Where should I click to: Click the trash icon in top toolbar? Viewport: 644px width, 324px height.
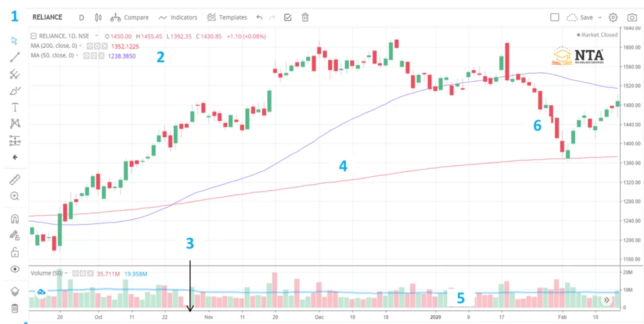[305, 18]
